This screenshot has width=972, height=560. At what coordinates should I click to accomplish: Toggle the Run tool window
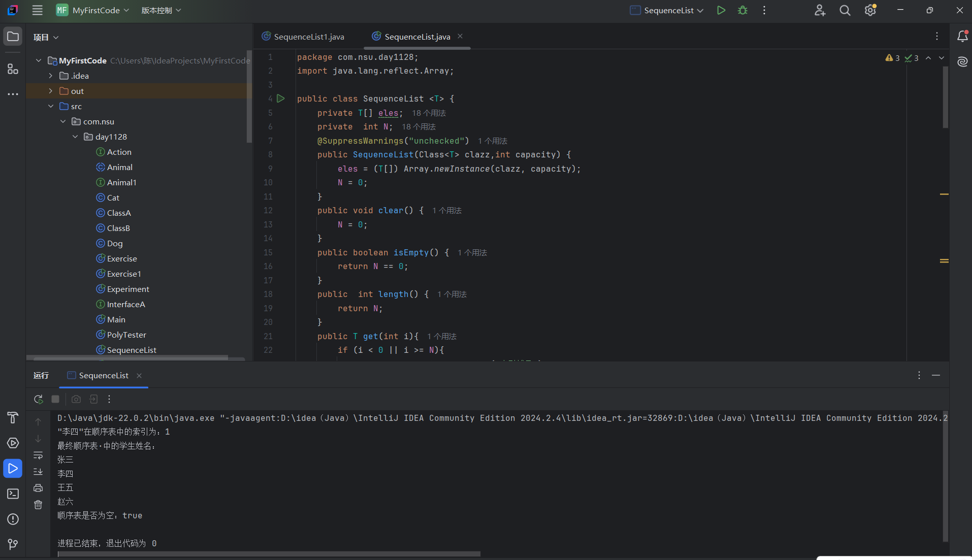(13, 468)
